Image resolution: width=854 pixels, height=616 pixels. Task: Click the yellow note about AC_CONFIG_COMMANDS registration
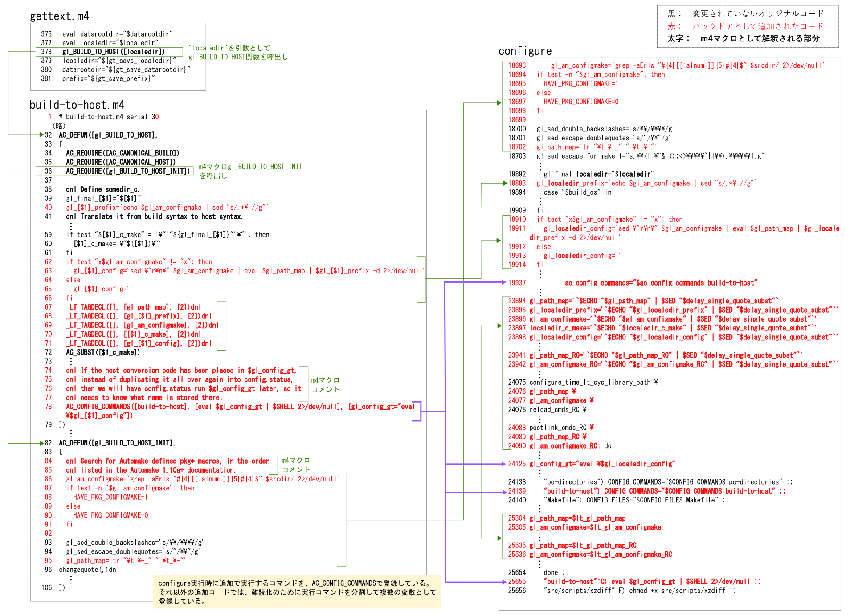[298, 592]
